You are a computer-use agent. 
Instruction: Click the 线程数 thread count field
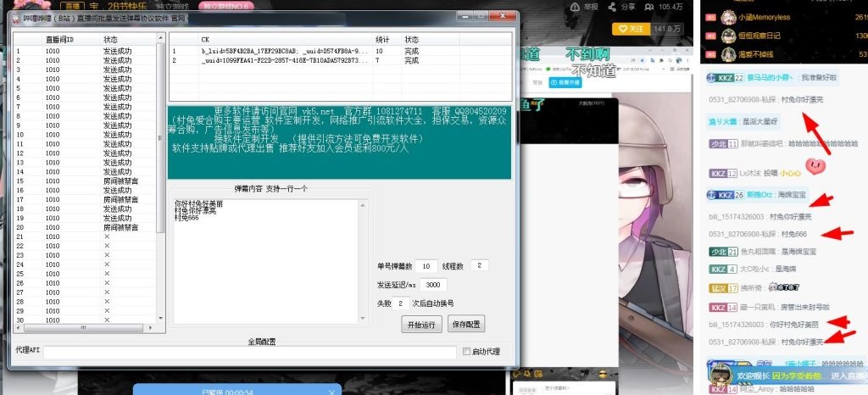[x=479, y=265]
